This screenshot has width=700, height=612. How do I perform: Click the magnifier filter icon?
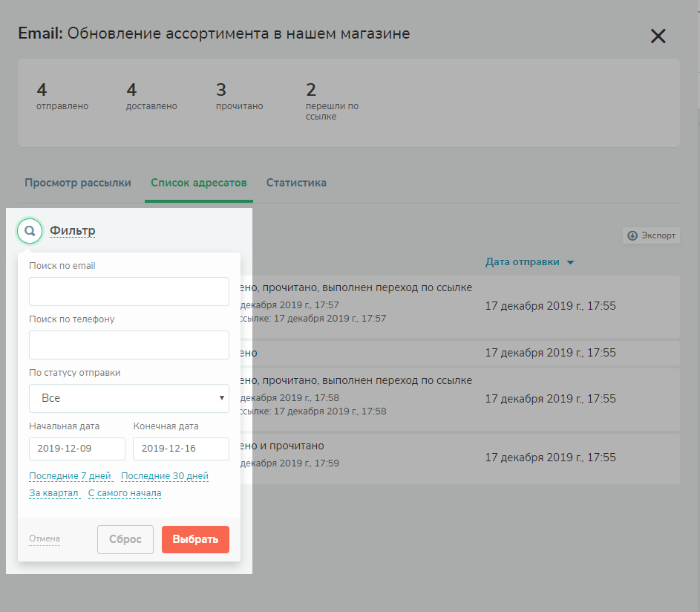coord(30,231)
